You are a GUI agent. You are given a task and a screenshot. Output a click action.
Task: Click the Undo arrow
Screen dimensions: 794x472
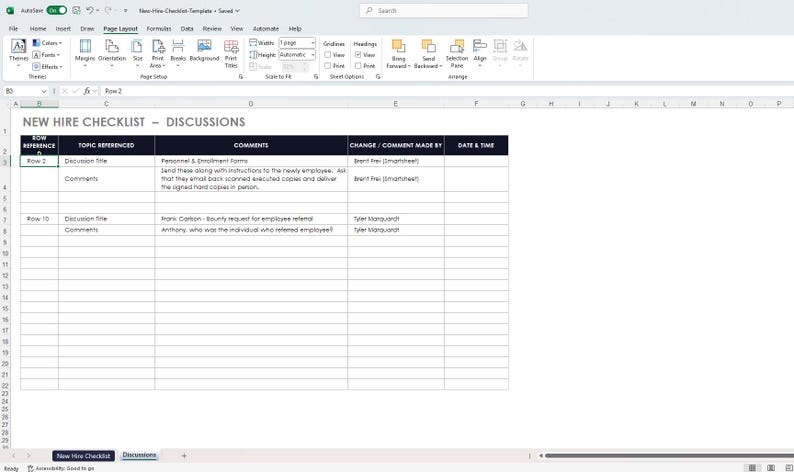90,10
